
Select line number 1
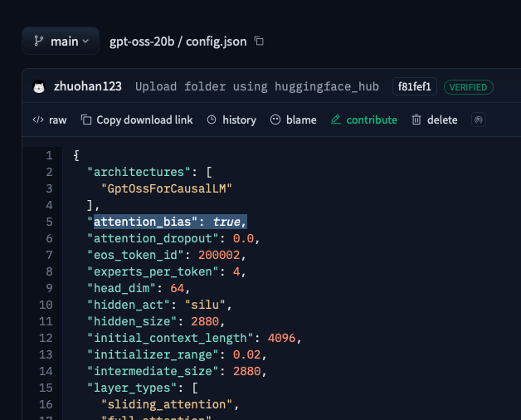(x=49, y=155)
